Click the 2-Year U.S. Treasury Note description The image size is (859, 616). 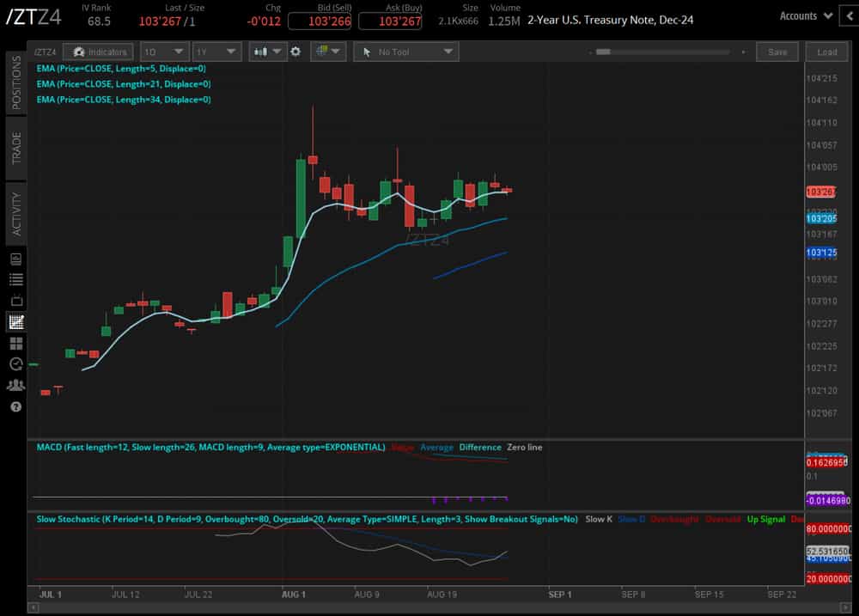(x=610, y=20)
